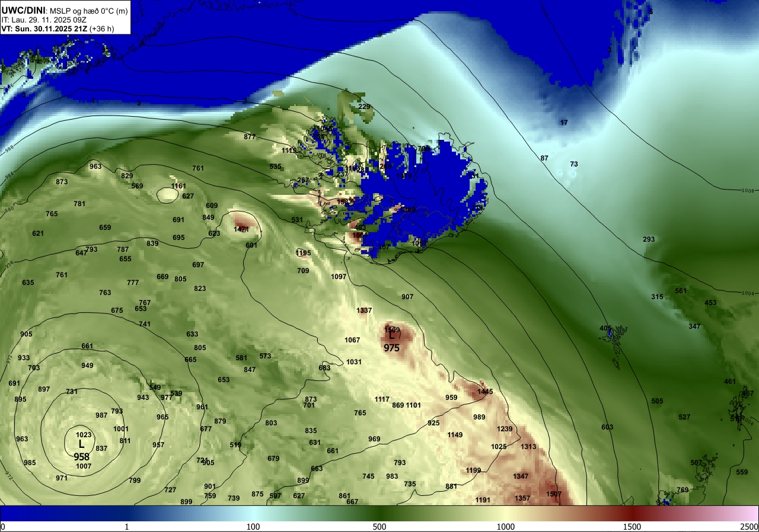Screen dimensions: 759x532
Task: Click the color bar label 1000
Action: [506, 527]
